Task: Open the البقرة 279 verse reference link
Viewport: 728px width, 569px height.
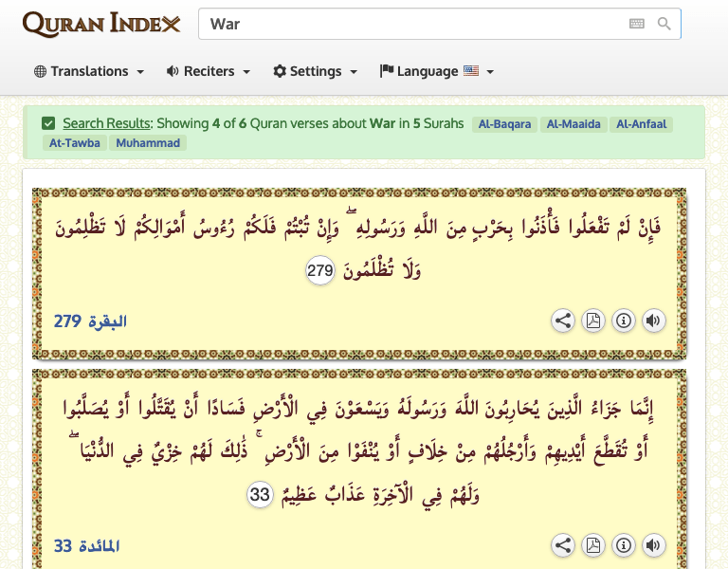Action: tap(90, 321)
